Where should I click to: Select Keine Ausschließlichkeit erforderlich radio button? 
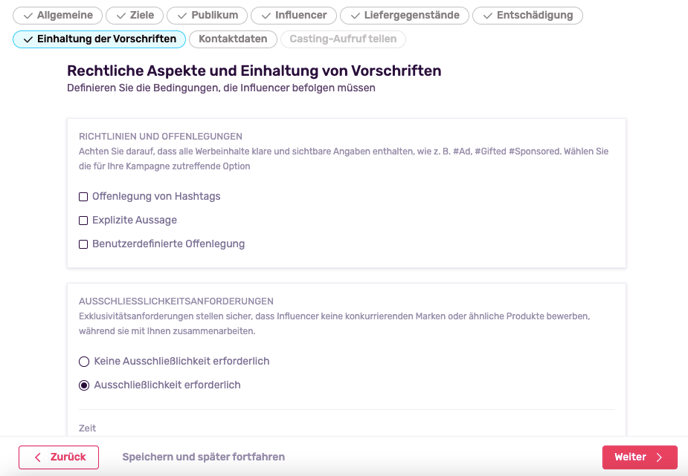[x=84, y=361]
